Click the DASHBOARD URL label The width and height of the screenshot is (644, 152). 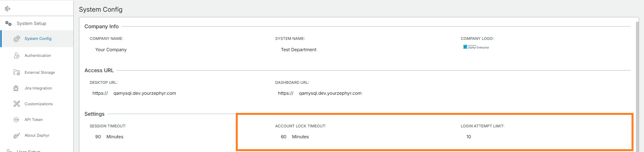point(292,82)
